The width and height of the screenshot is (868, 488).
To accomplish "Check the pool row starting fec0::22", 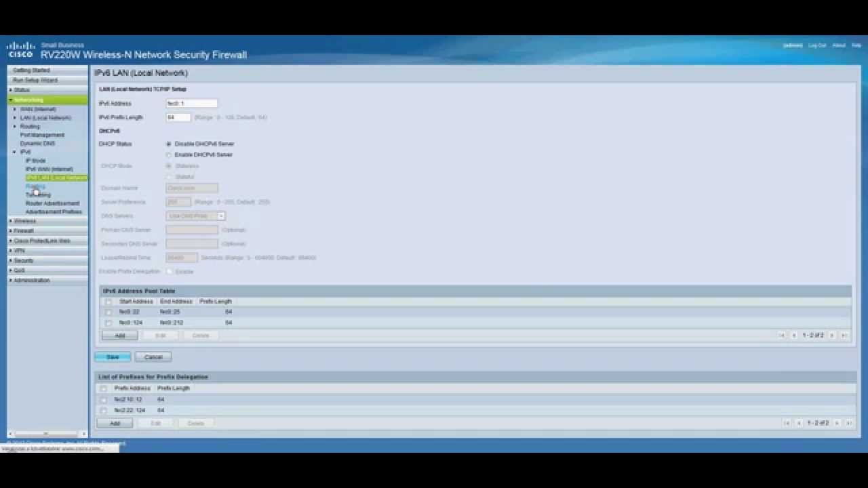I will [108, 312].
